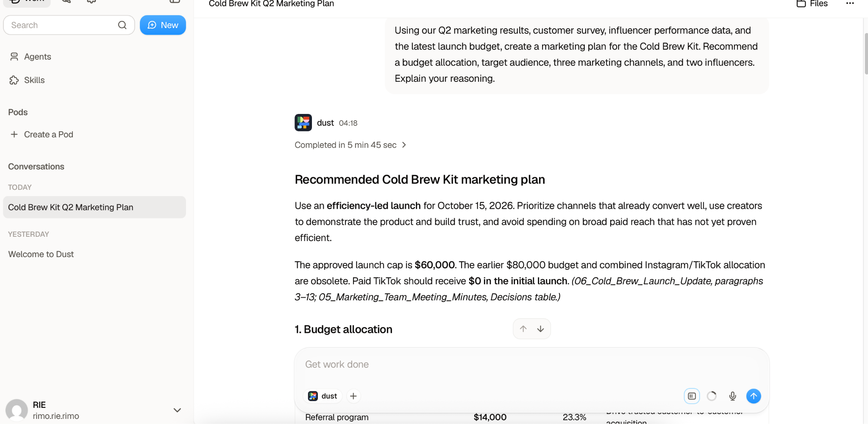Add another agent with the plus icon
The width and height of the screenshot is (868, 424).
tap(353, 396)
